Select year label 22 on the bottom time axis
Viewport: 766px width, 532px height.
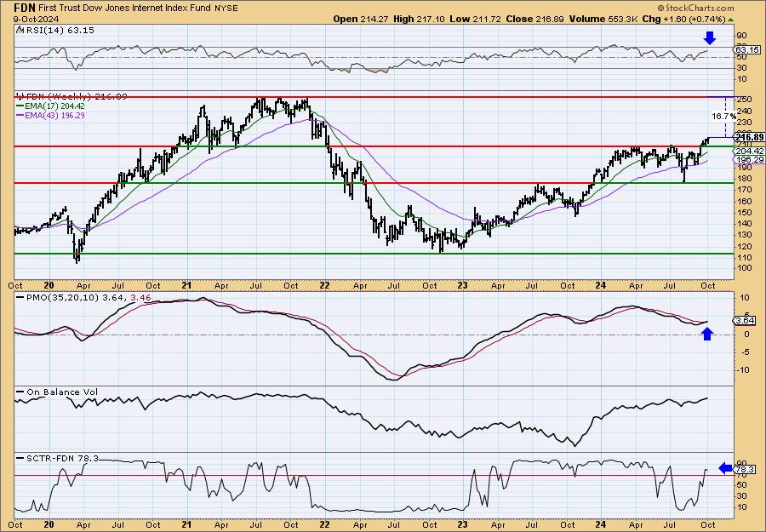[324, 524]
